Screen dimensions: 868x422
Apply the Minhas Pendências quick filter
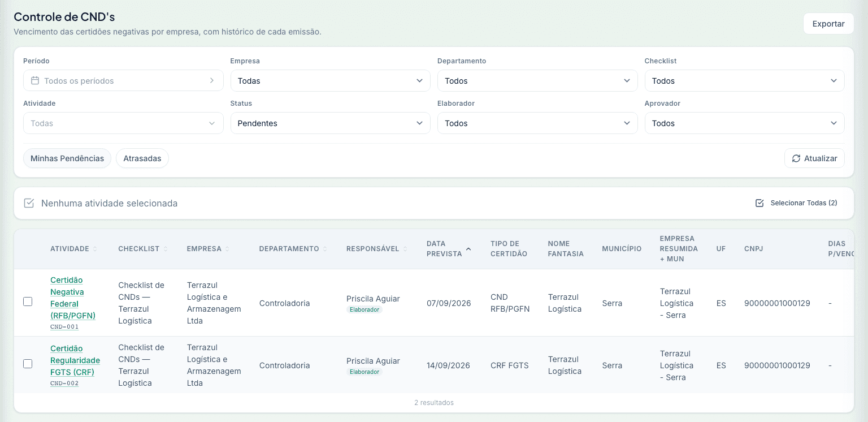67,158
